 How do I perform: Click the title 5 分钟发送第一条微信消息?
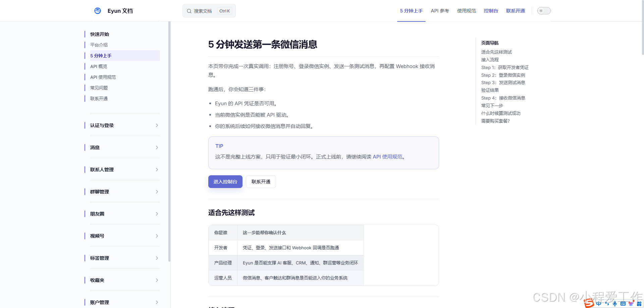[263, 45]
